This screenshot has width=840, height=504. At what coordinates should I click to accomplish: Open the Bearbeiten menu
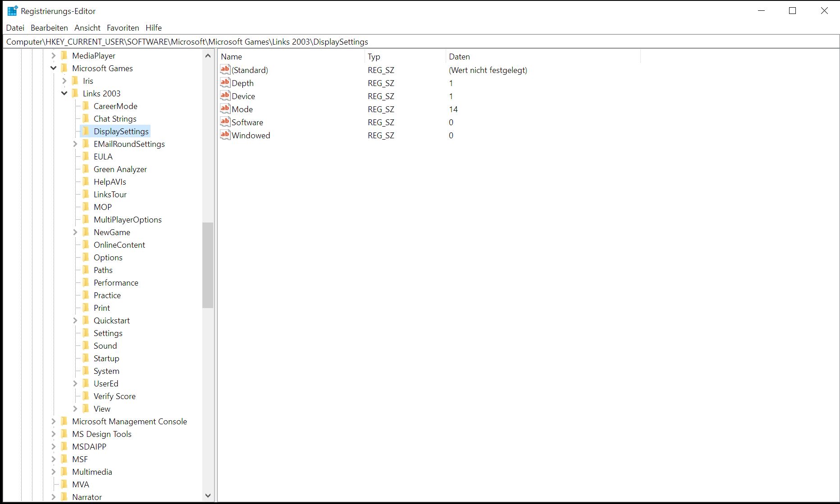tap(49, 27)
